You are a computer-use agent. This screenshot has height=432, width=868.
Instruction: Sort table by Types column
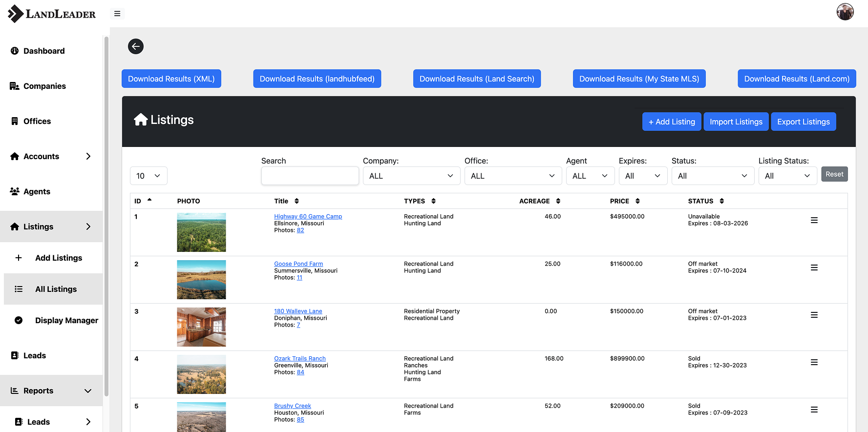tap(433, 201)
